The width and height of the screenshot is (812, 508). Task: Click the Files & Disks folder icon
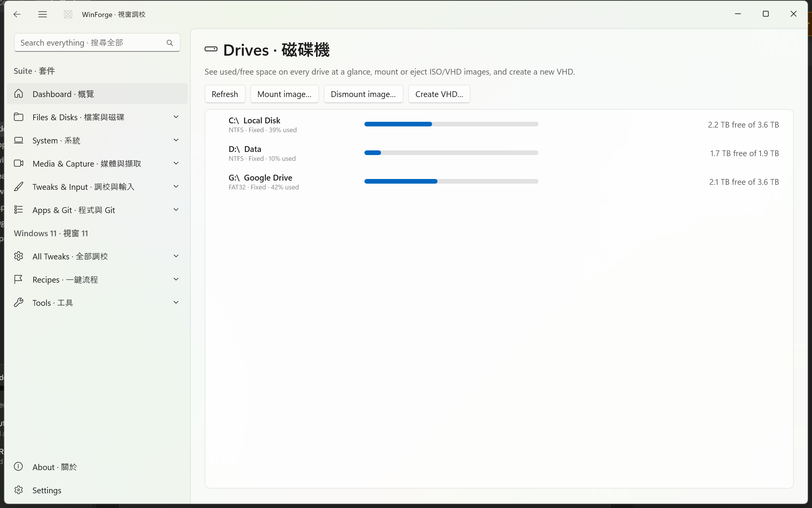point(19,117)
